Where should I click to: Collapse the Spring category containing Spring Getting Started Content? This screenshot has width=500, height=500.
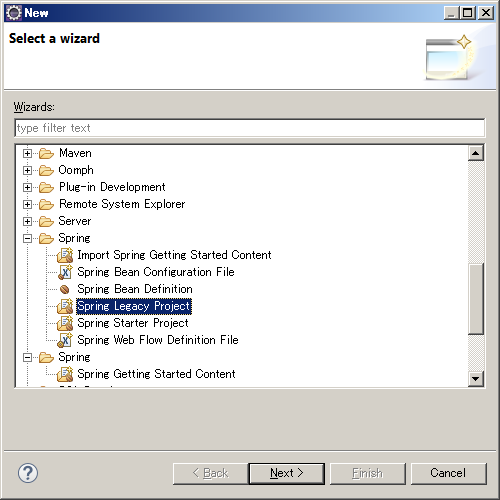coord(28,358)
